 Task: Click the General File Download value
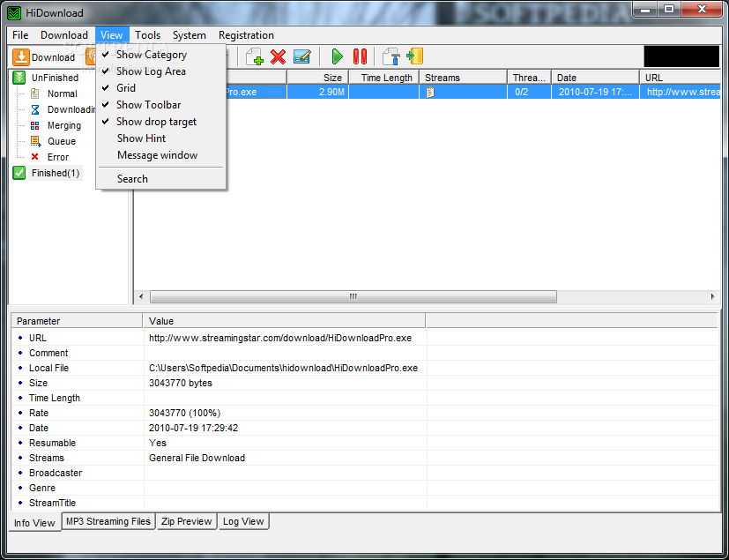pos(197,458)
